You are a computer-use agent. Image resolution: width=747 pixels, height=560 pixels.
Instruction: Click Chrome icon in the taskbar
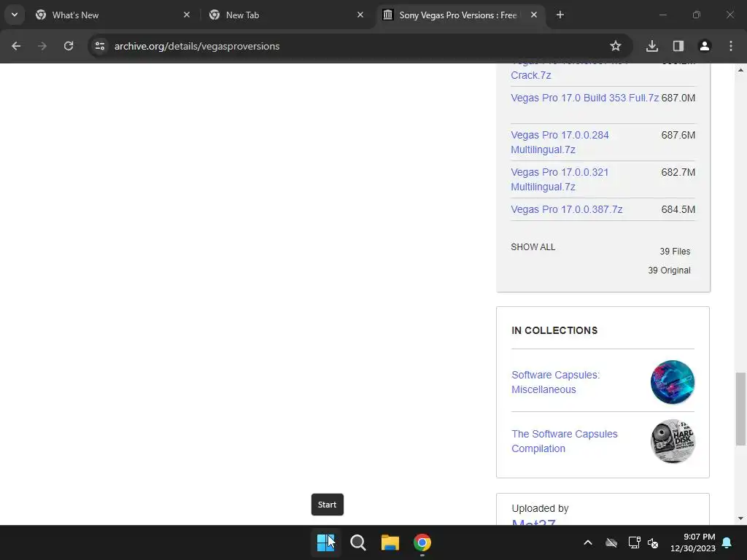pos(422,542)
